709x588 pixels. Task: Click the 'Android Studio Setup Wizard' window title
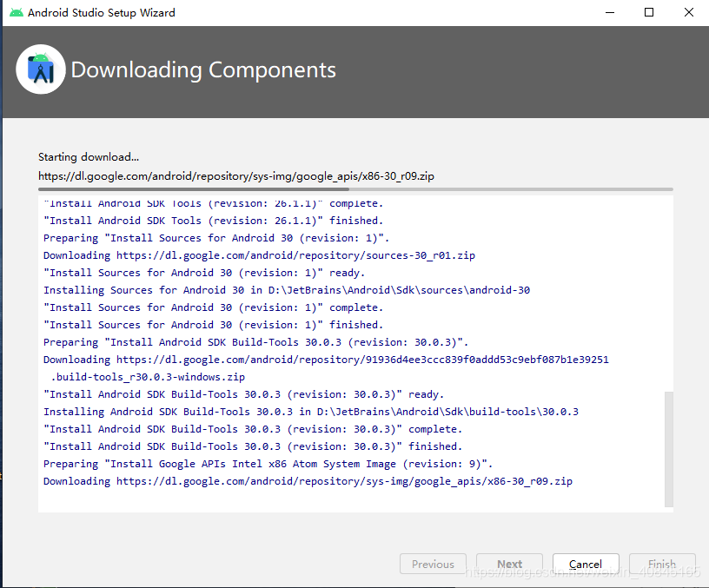tap(102, 13)
